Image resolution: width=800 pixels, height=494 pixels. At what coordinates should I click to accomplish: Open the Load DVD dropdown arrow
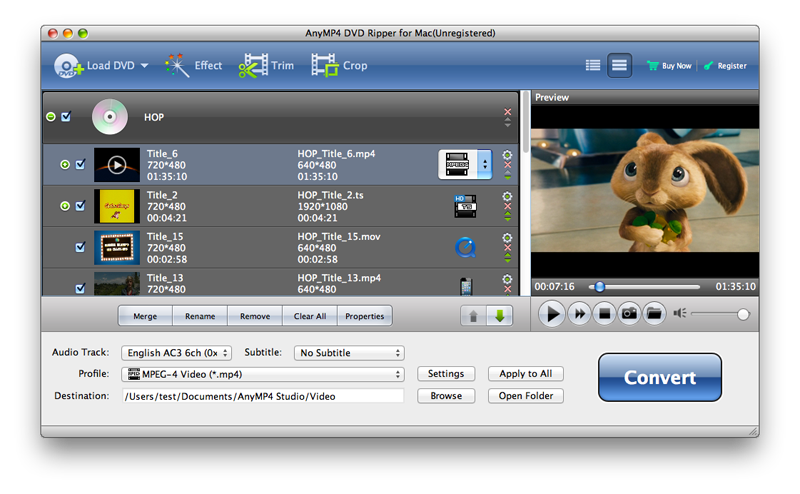[x=144, y=66]
